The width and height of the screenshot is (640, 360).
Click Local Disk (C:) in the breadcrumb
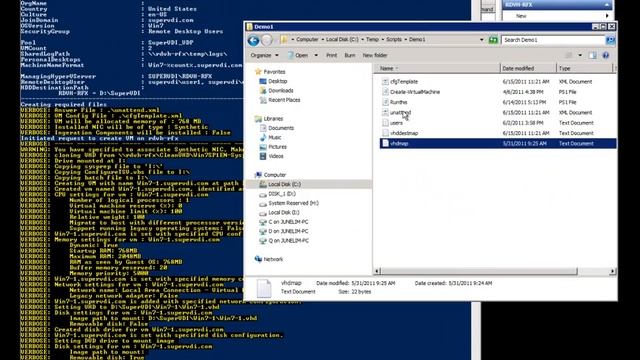tap(342, 40)
